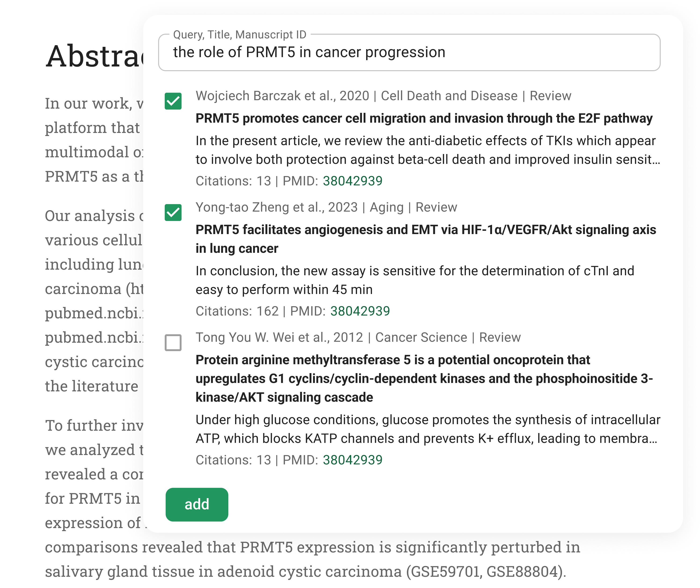Screen dimensions: 700x588
Task: Uncheck the Yong-tao Zheng article checkbox
Action: (173, 213)
